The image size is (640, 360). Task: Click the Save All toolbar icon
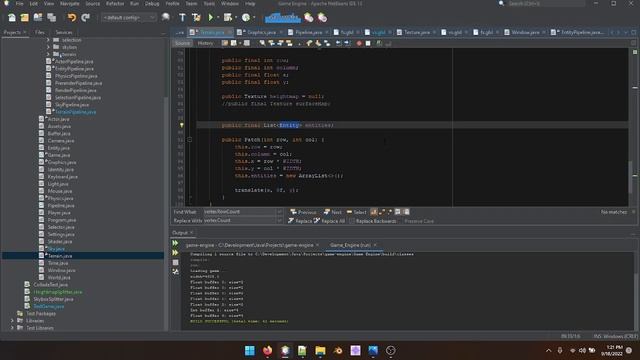click(x=51, y=18)
